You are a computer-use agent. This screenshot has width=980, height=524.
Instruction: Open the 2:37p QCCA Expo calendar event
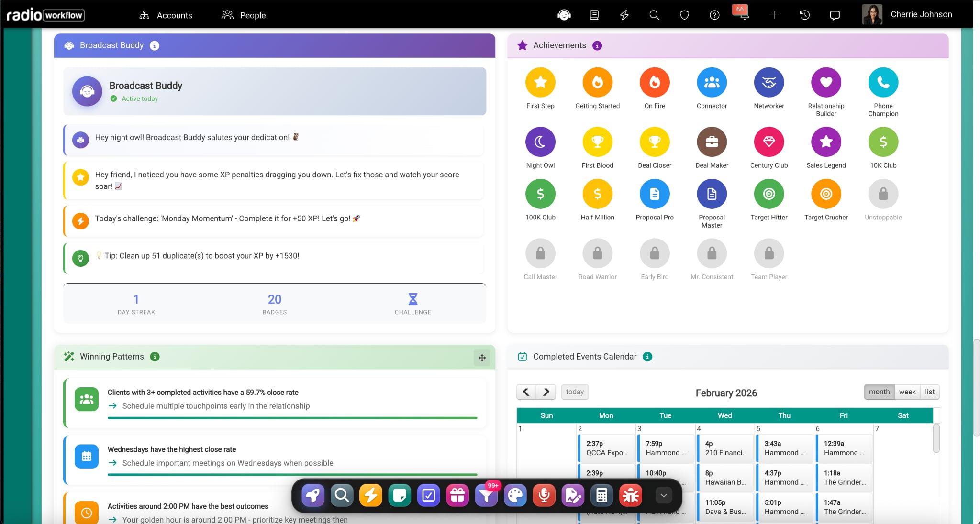tap(606, 448)
